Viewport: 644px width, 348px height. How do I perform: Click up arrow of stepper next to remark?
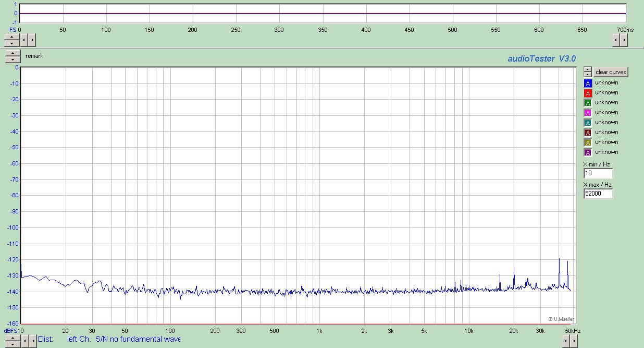tap(13, 54)
